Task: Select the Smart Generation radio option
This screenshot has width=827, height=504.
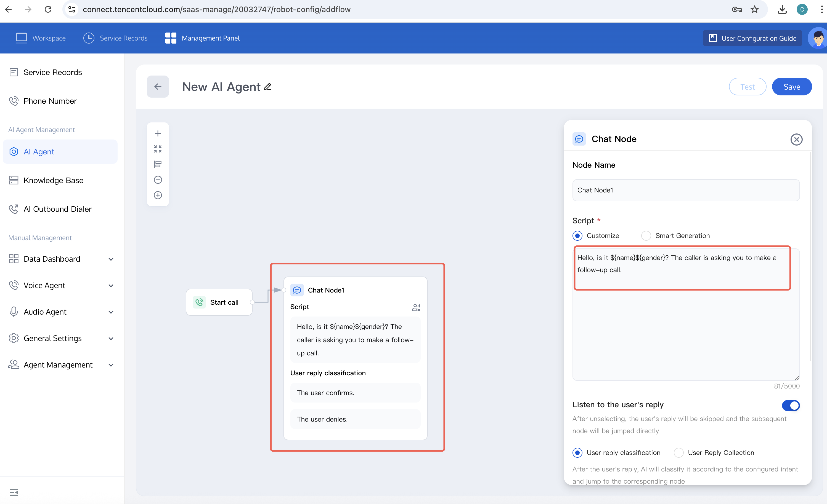Action: click(646, 236)
